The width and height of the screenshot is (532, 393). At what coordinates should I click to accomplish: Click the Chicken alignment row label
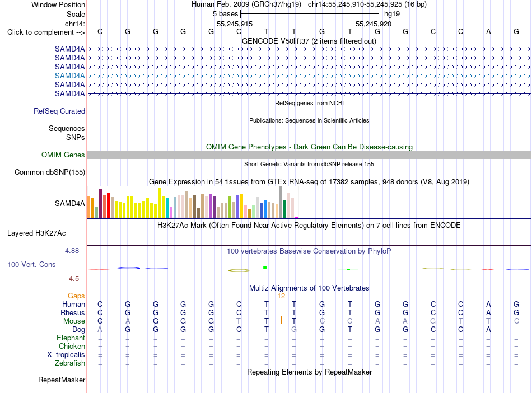[x=72, y=346]
